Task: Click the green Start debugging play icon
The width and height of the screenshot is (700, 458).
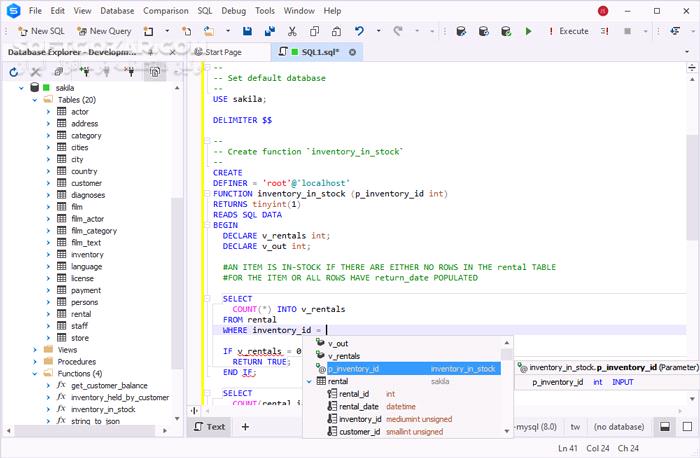Action: tap(529, 31)
